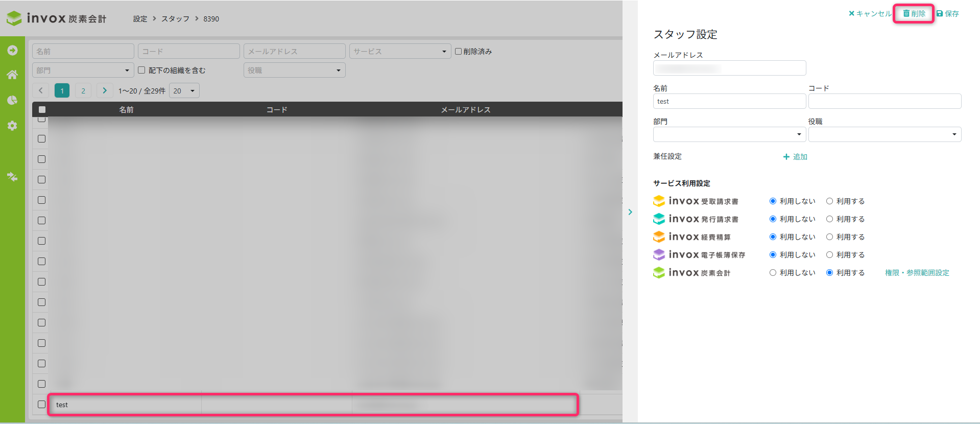
Task: Toggle 配下の組織を含む checkbox
Action: 141,70
